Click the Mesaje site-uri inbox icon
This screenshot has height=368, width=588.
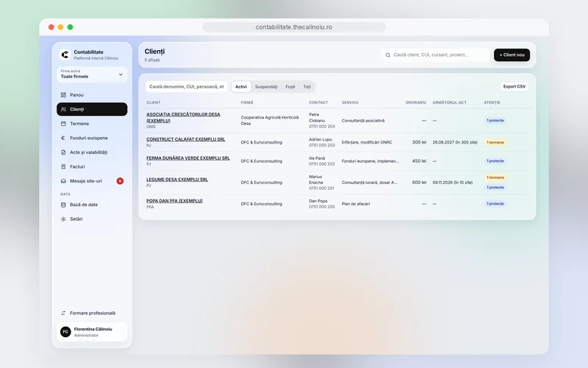(63, 181)
